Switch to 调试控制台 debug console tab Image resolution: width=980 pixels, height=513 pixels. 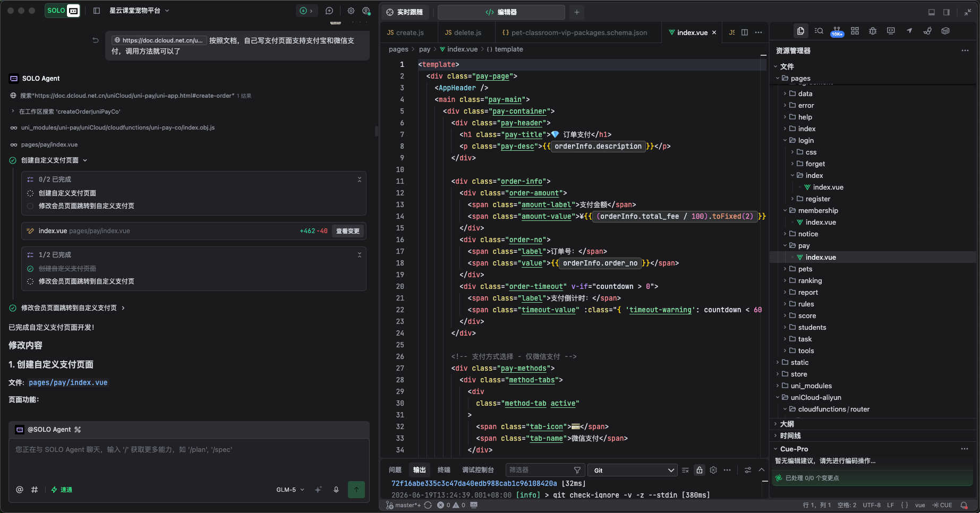[478, 470]
